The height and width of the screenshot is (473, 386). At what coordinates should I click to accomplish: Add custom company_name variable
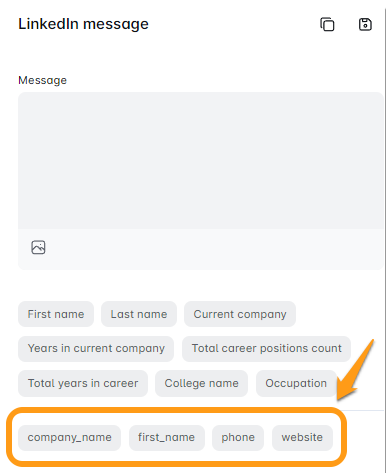pyautogui.click(x=69, y=438)
